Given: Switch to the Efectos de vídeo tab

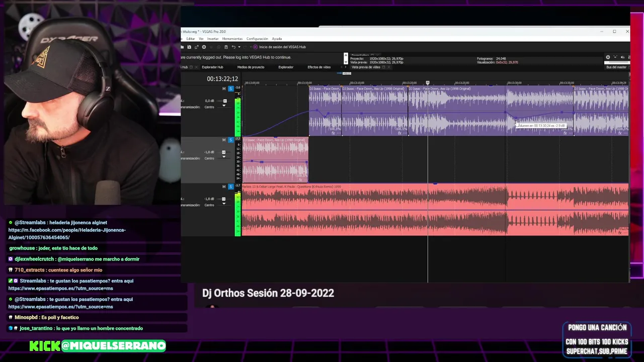Looking at the screenshot, I should point(319,67).
